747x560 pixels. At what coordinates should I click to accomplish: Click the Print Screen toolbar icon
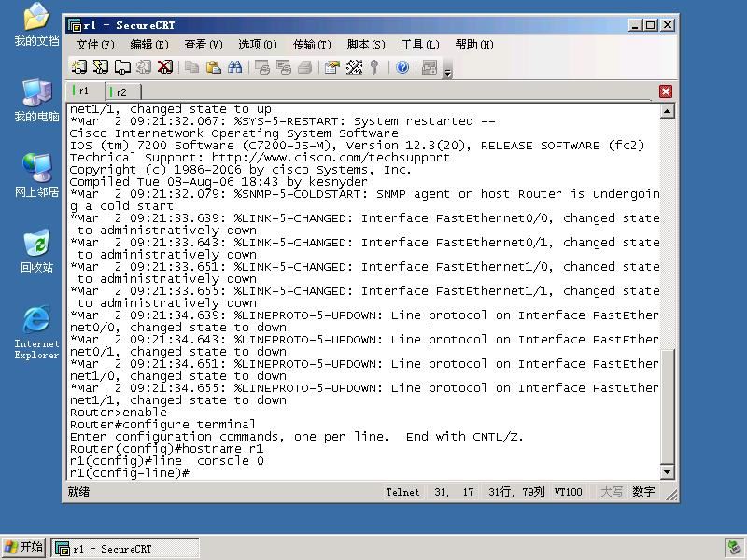click(262, 67)
